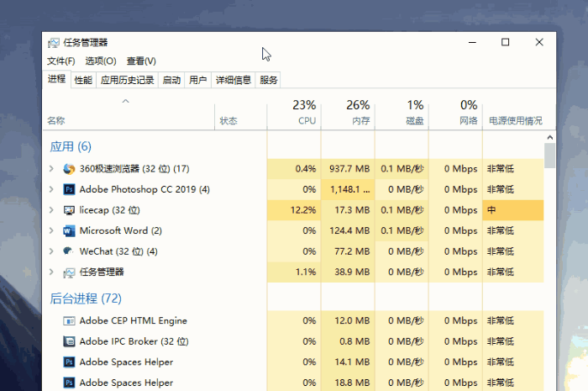Expand the 360极速浏览器 process group
The image size is (588, 391).
51,169
